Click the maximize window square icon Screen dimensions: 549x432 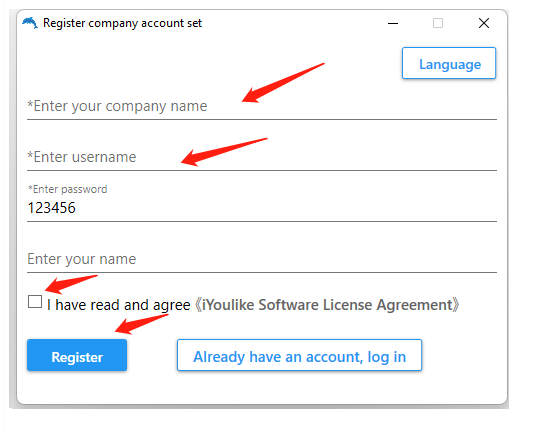click(438, 23)
